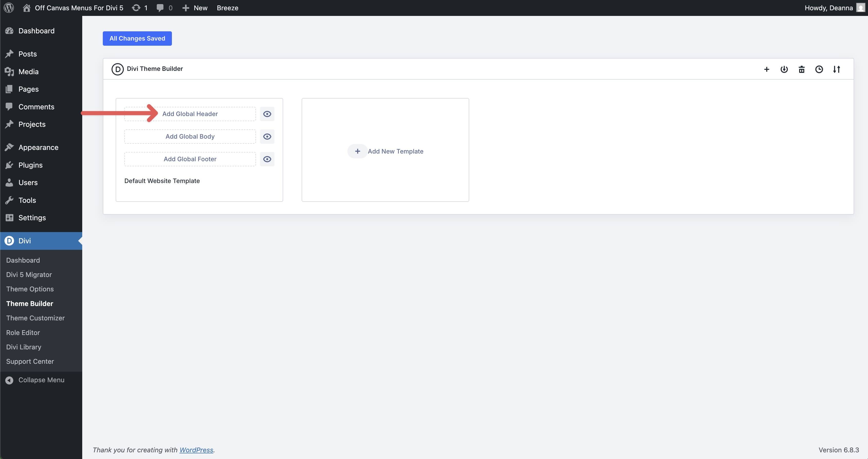
Task: Click the trash icon to clear templates
Action: pyautogui.click(x=802, y=69)
